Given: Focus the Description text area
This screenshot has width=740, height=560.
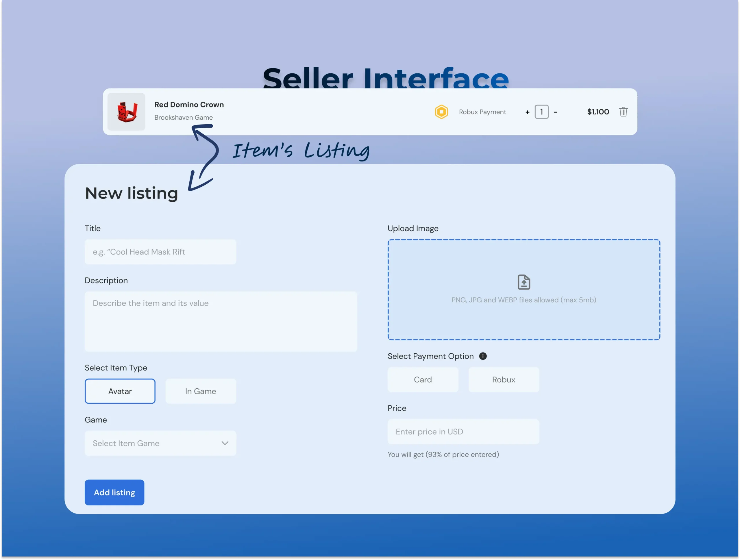Looking at the screenshot, I should (221, 322).
